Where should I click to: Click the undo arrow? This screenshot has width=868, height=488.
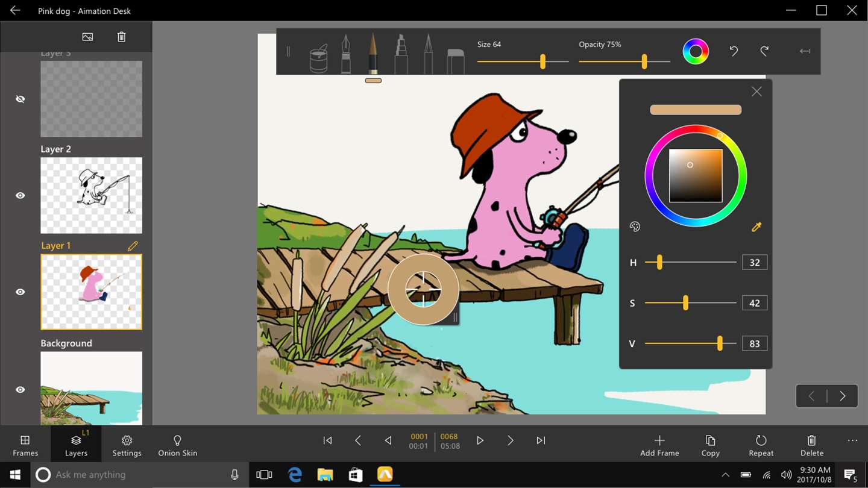(734, 51)
